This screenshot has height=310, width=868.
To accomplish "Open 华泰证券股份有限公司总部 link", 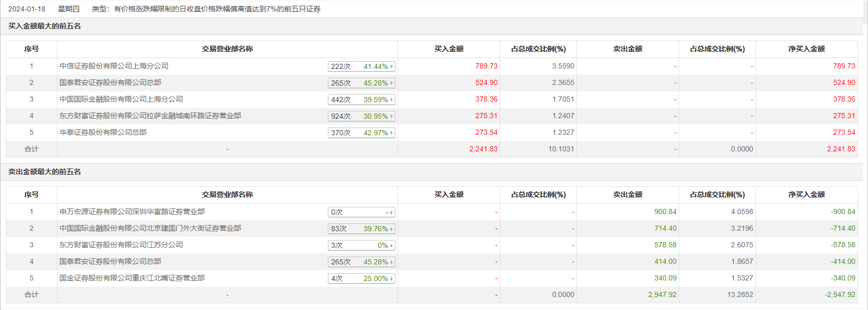I will [103, 132].
